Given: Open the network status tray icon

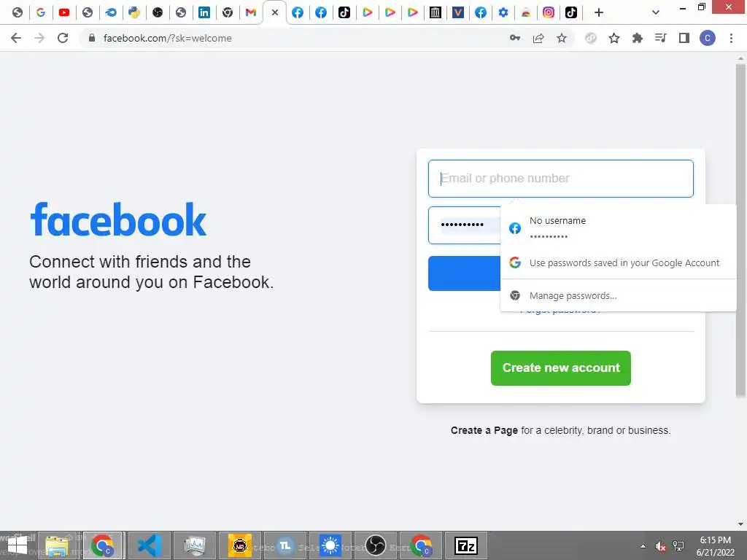Looking at the screenshot, I should tap(678, 546).
